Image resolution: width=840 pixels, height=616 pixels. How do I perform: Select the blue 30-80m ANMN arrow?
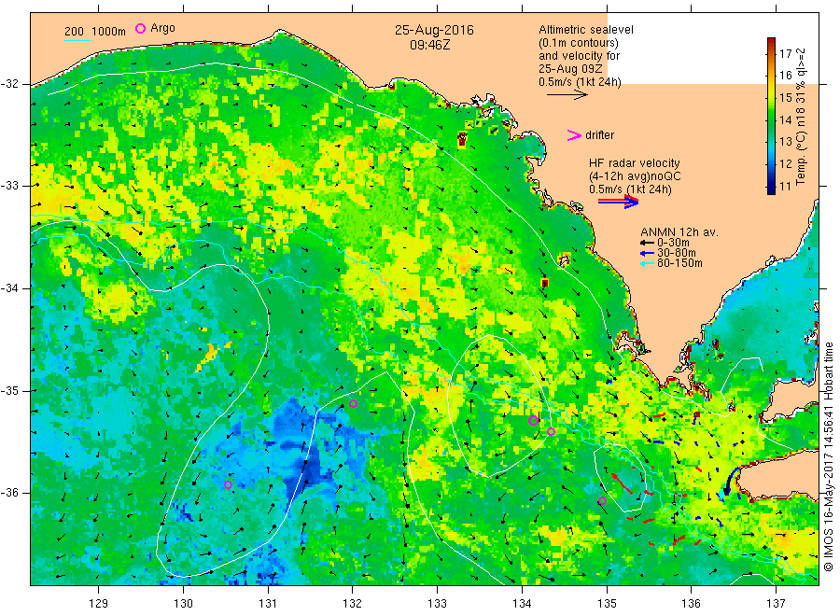pos(647,253)
